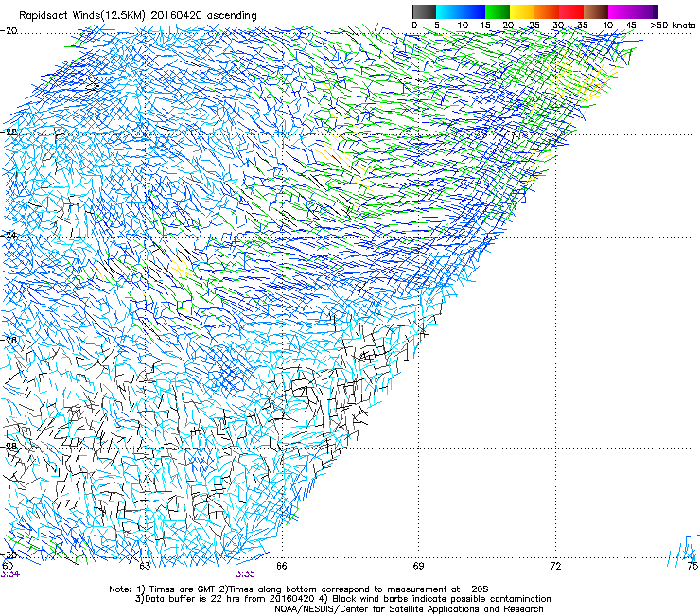The image size is (700, 615).
Task: Click the chart title "Rapidscat Winds(12.5KM) 20160420 ascending"
Action: tap(138, 16)
